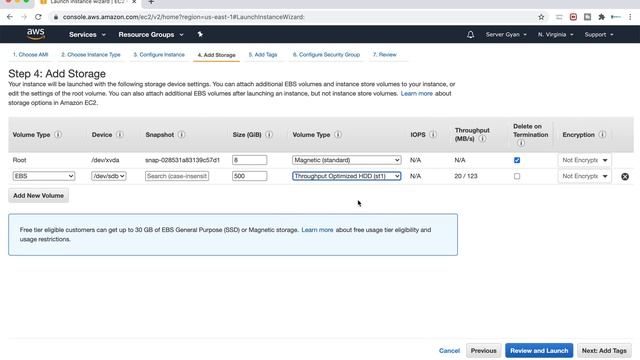
Task: Open the EBS volume type selector
Action: [x=44, y=176]
